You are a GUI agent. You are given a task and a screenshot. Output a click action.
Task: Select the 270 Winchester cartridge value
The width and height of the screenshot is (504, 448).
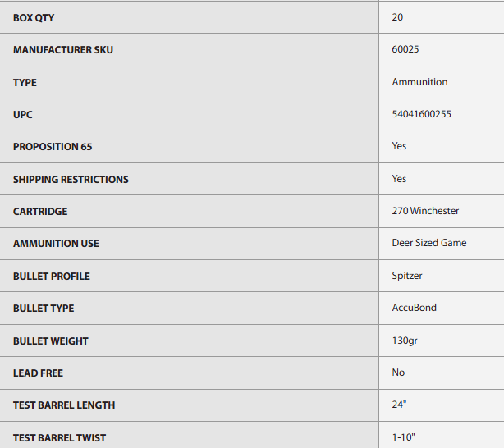(x=425, y=211)
